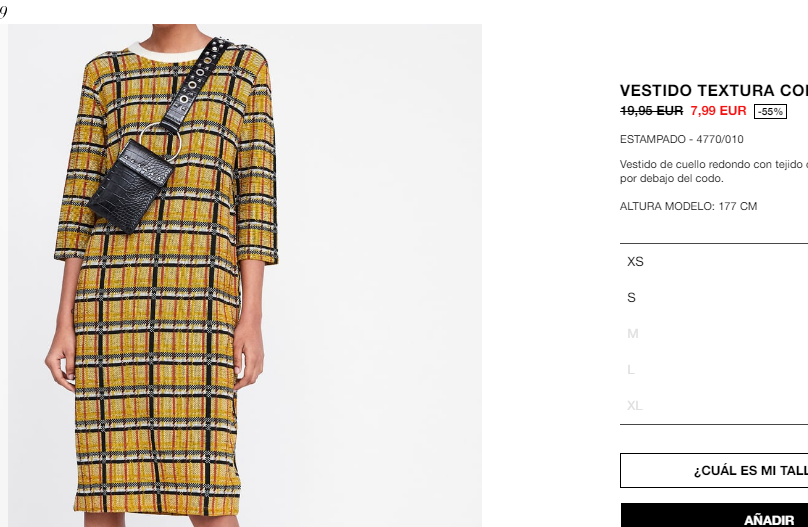This screenshot has height=527, width=808.
Task: Click the studded bag strap on shoulder
Action: pyautogui.click(x=197, y=82)
